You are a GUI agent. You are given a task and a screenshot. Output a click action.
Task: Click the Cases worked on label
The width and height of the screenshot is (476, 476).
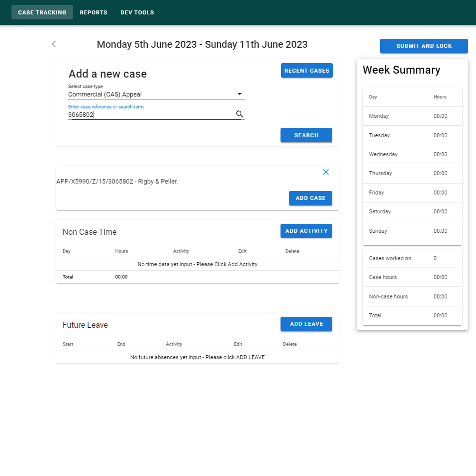pyautogui.click(x=390, y=258)
